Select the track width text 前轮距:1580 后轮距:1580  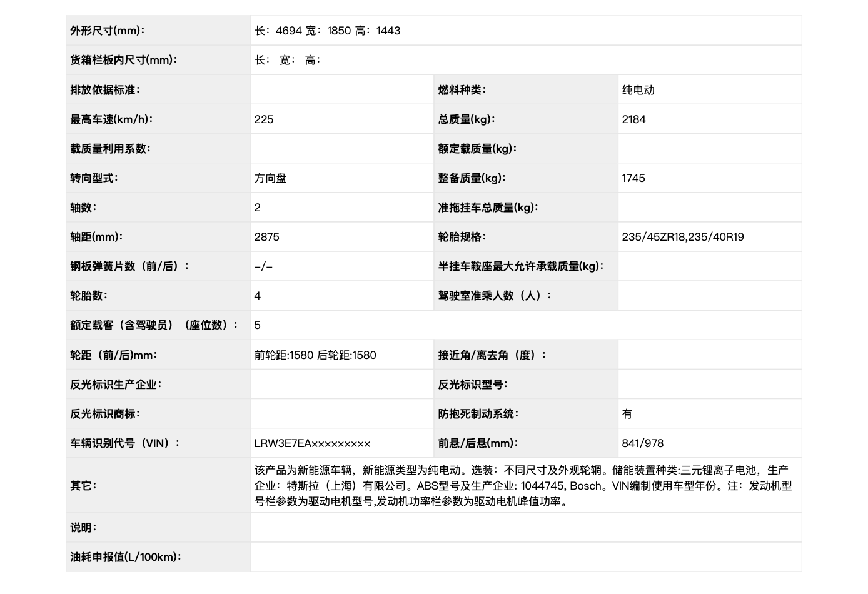[315, 355]
